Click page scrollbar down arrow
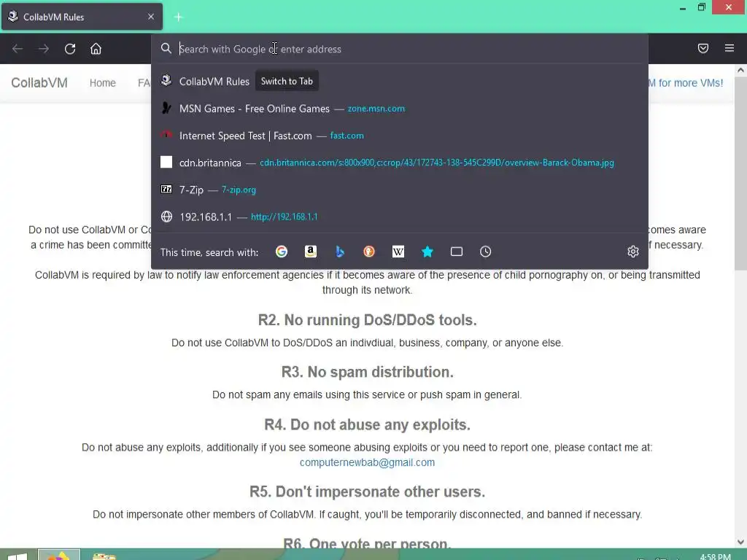747x560 pixels. pos(740,542)
